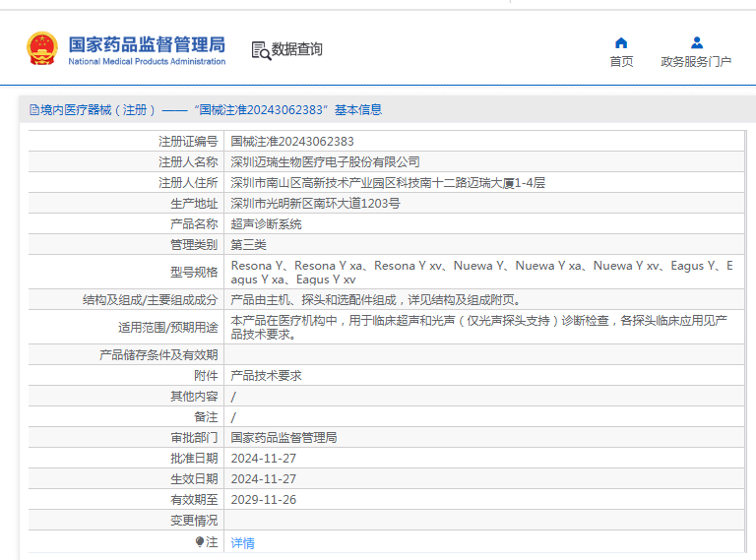Click the 其他内容 row label
Image resolution: width=756 pixels, height=560 pixels.
pos(194,397)
